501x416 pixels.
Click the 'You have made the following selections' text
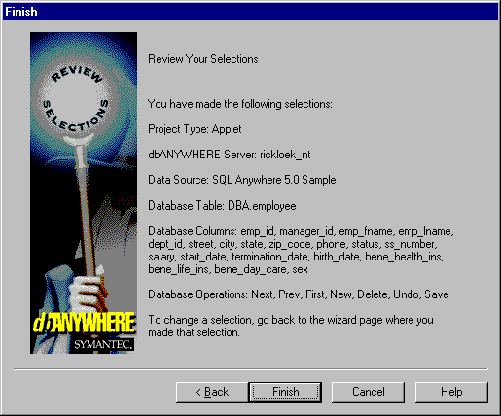240,104
